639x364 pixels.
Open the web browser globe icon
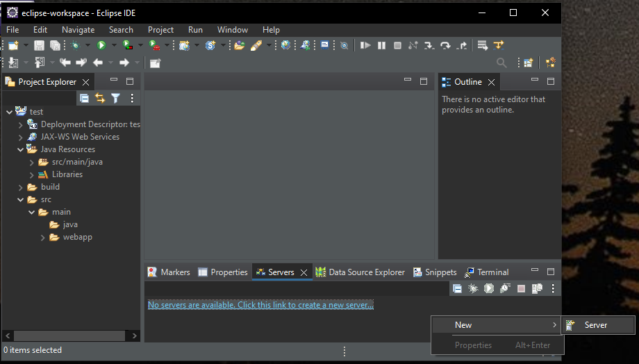click(285, 45)
